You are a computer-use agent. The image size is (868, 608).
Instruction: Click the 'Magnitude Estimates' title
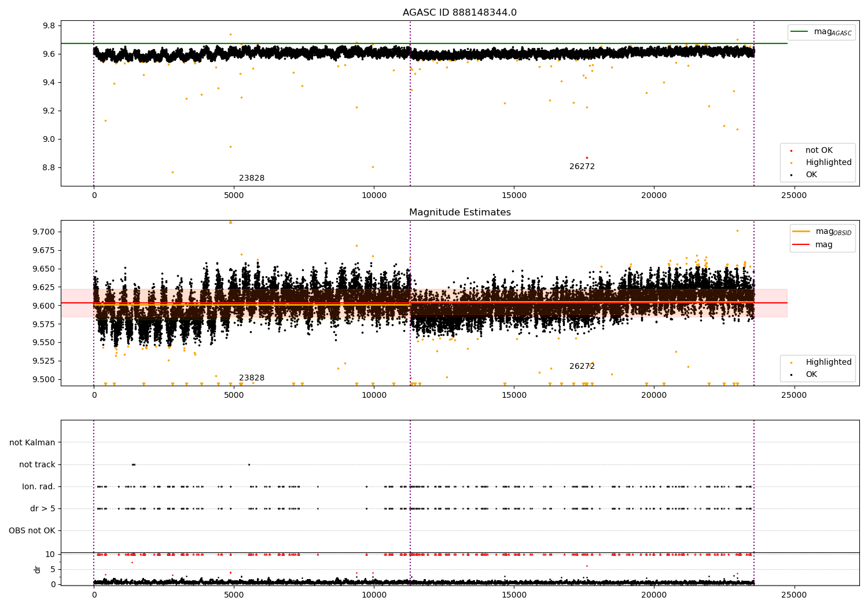click(459, 213)
